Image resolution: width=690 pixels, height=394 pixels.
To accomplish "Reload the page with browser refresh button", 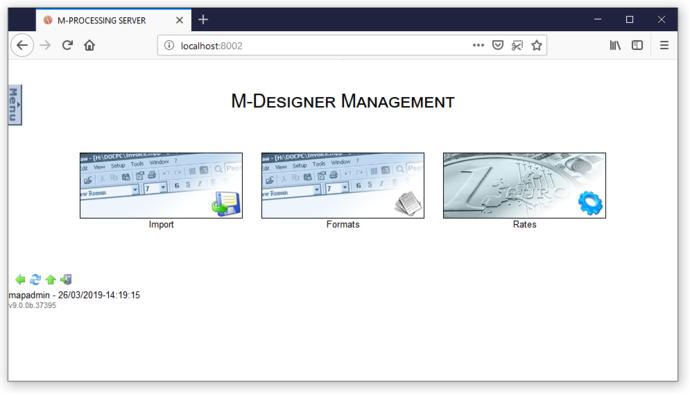I will point(67,45).
